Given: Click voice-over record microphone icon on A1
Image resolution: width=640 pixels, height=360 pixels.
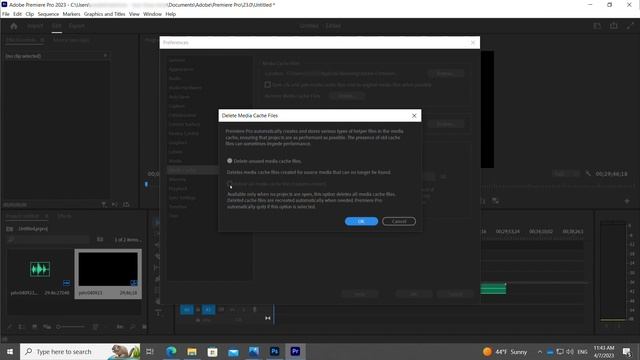Looking at the screenshot, I should [255, 309].
